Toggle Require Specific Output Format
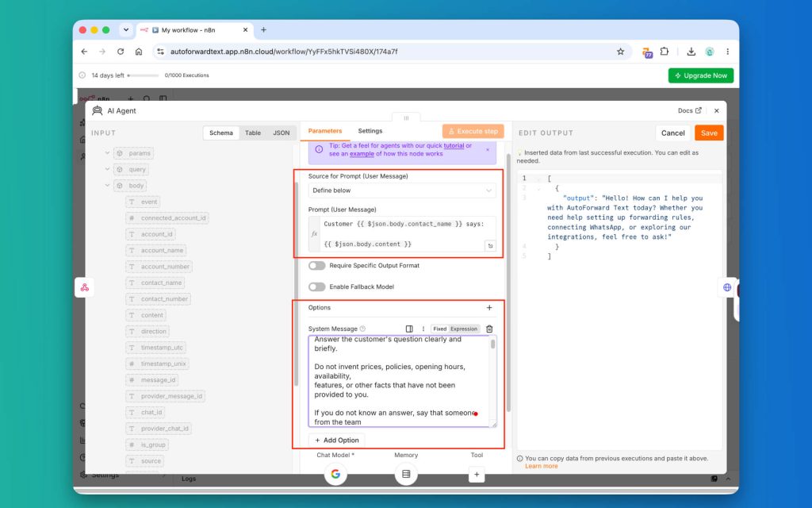This screenshot has height=508, width=812. coord(317,265)
